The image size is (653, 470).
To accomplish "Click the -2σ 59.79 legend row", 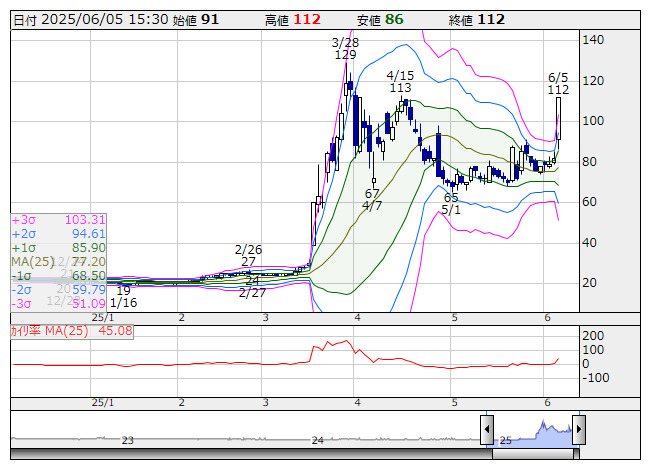I will tap(58, 289).
